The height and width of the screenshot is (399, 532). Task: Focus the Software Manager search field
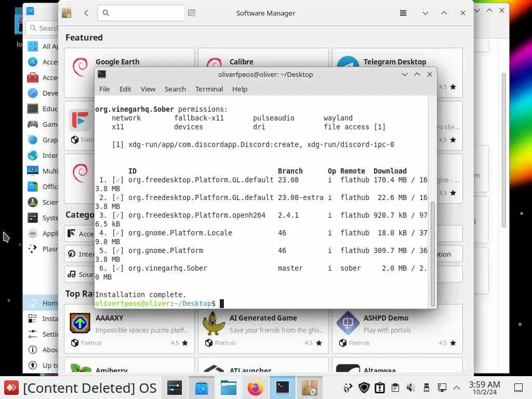point(141,13)
